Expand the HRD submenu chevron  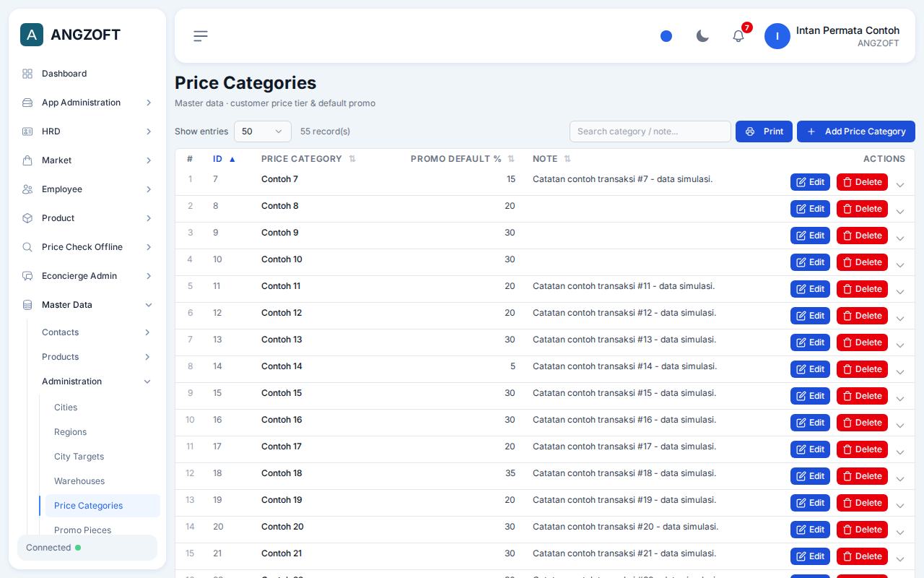click(149, 131)
